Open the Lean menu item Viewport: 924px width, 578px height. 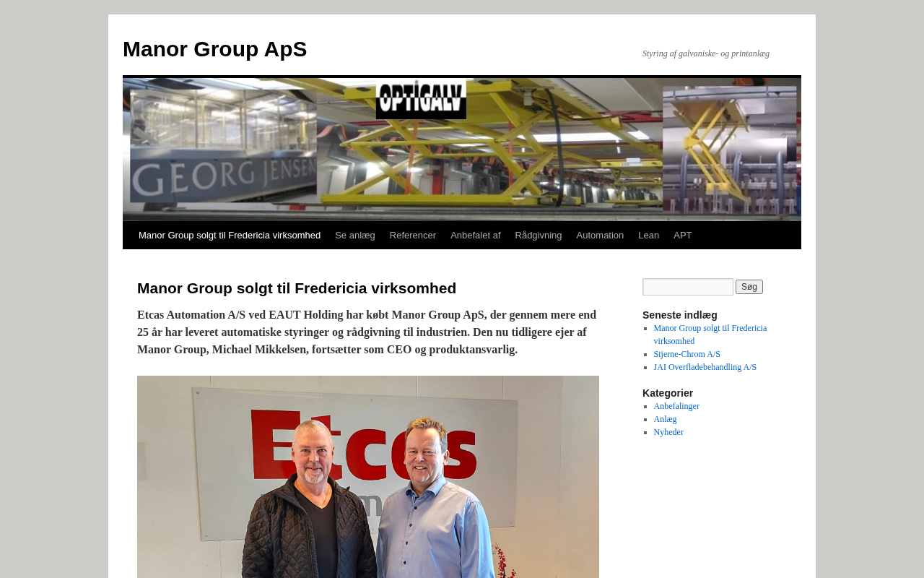pos(648,236)
